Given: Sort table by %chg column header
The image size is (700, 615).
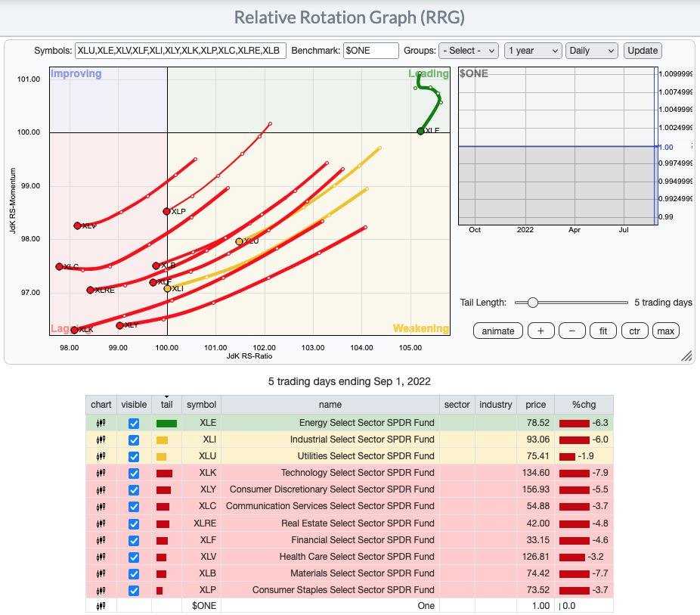Looking at the screenshot, I should [584, 405].
